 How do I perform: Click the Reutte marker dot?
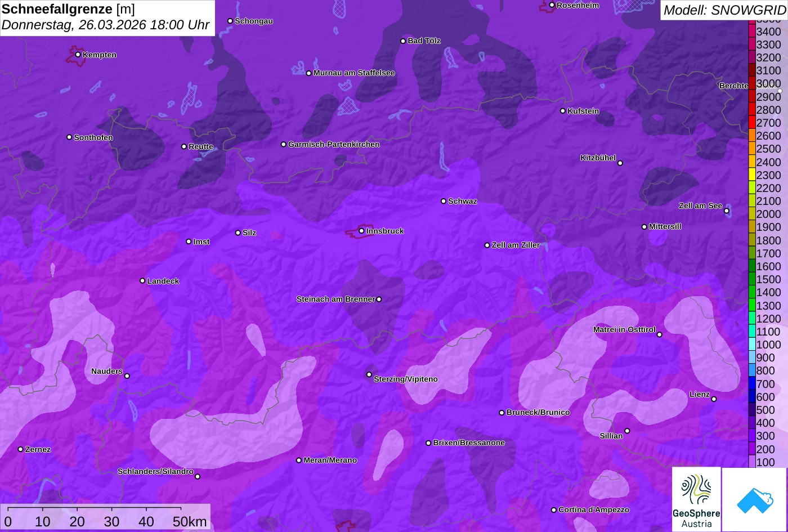tap(183, 146)
